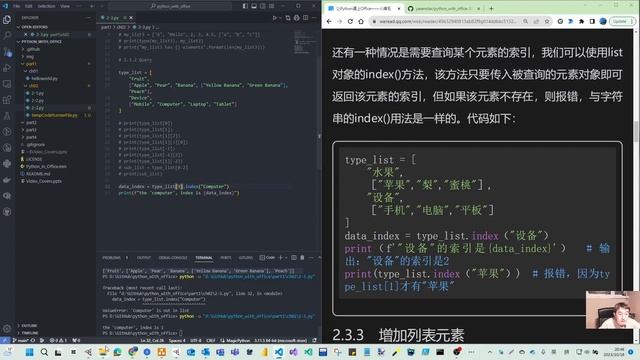Add a new terminal with plus icon
Image resolution: width=640 pixels, height=360 pixels.
[x=280, y=258]
